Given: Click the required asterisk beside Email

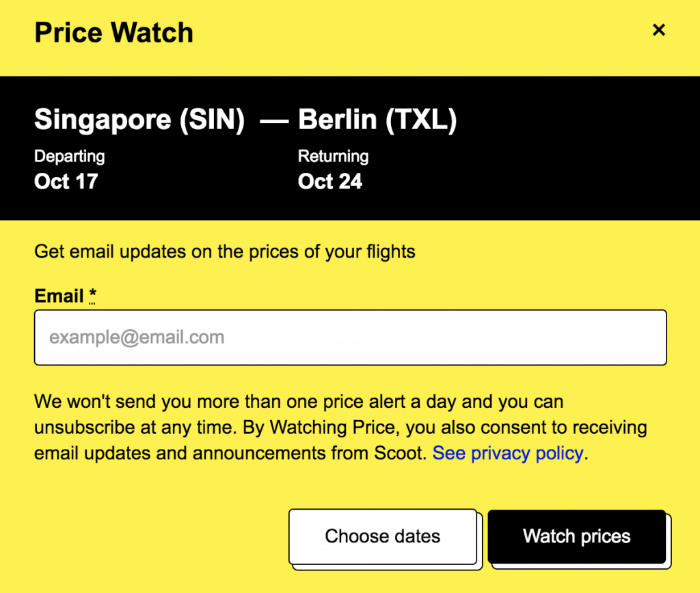Looking at the screenshot, I should click(92, 296).
